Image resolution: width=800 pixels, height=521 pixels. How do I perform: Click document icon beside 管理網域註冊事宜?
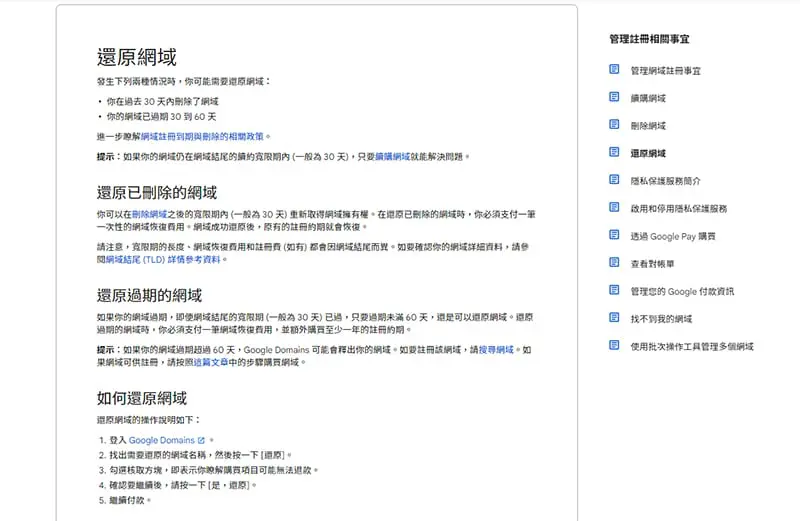point(614,70)
